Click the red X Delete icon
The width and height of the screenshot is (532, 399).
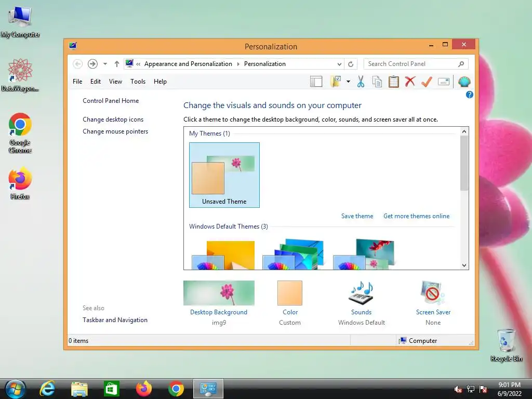point(410,82)
